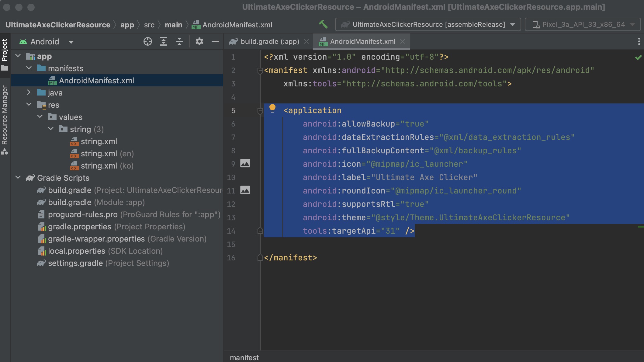This screenshot has height=362, width=644.
Task: Click the Select Opened File target icon
Action: (x=148, y=41)
